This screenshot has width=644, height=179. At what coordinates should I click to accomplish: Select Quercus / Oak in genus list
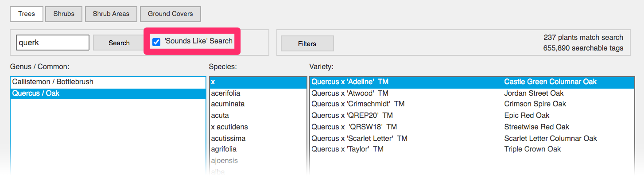tap(36, 93)
